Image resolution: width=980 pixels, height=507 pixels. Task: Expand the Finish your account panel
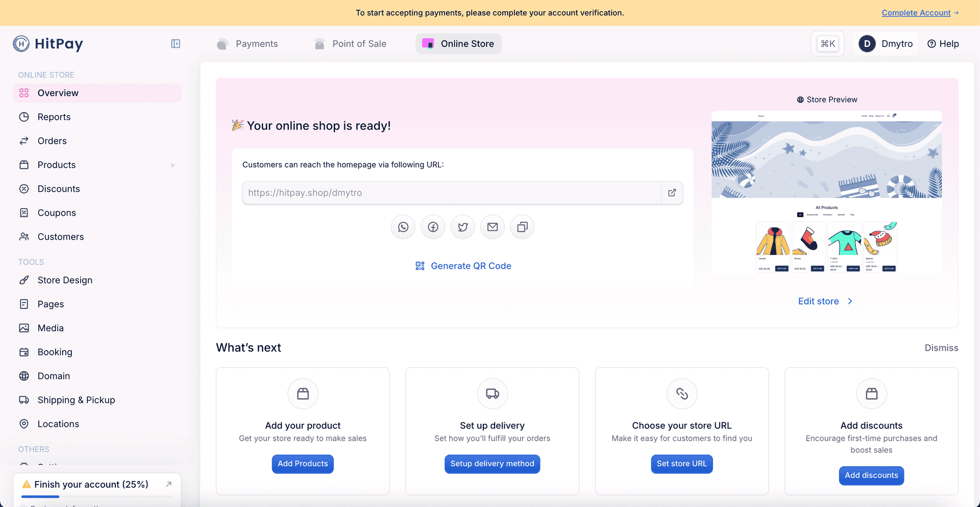(x=168, y=484)
